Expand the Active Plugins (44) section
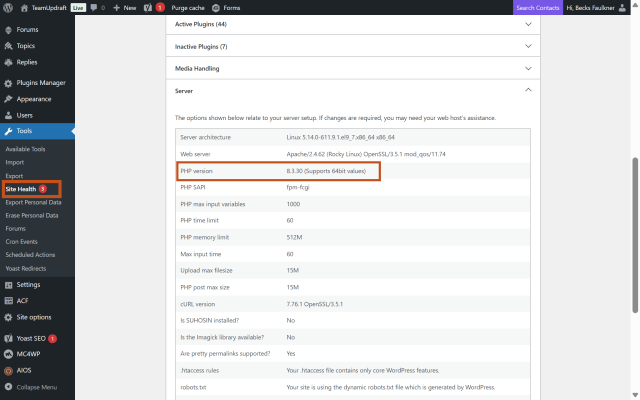 pos(353,24)
